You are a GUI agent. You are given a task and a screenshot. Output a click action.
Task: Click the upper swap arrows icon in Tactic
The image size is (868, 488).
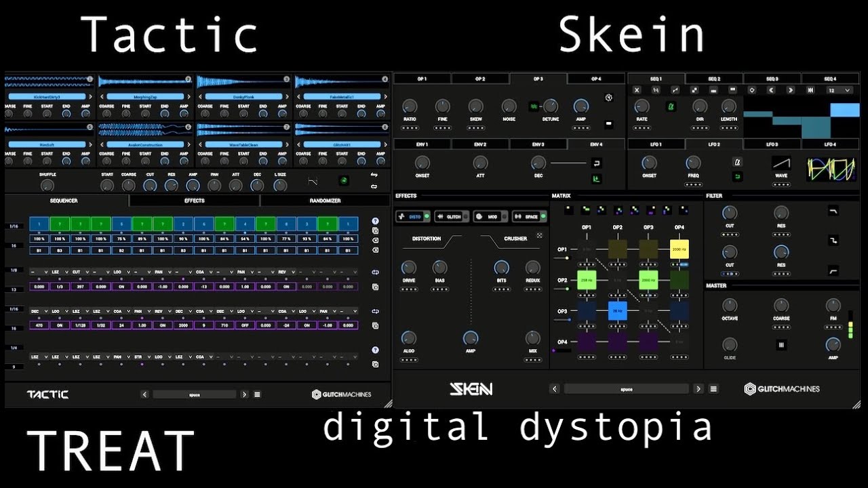(374, 175)
